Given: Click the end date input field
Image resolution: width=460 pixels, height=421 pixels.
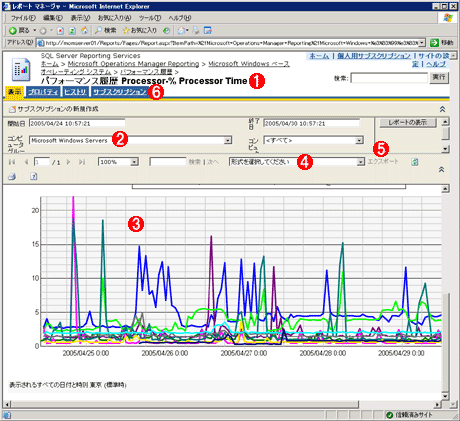Looking at the screenshot, I should pos(312,124).
